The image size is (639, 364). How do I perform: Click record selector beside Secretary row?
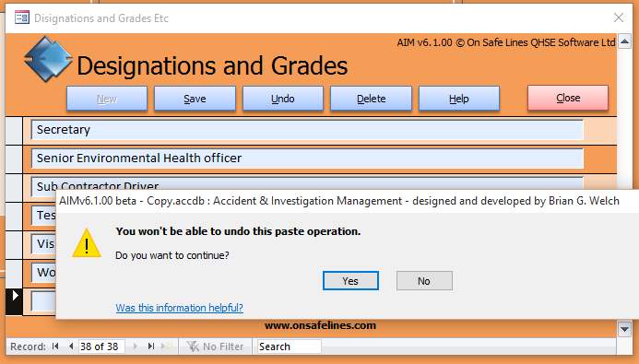14,130
